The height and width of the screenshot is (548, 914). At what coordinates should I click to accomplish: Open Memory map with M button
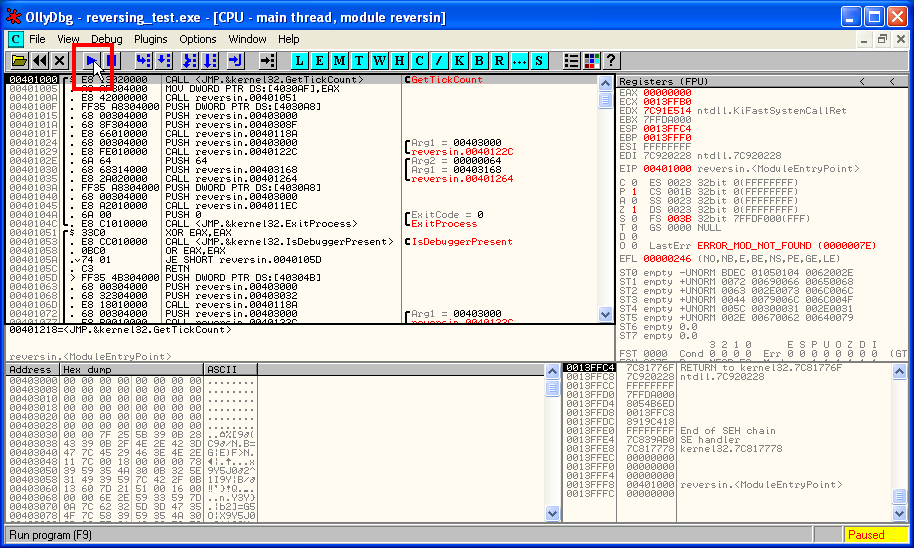pyautogui.click(x=339, y=61)
